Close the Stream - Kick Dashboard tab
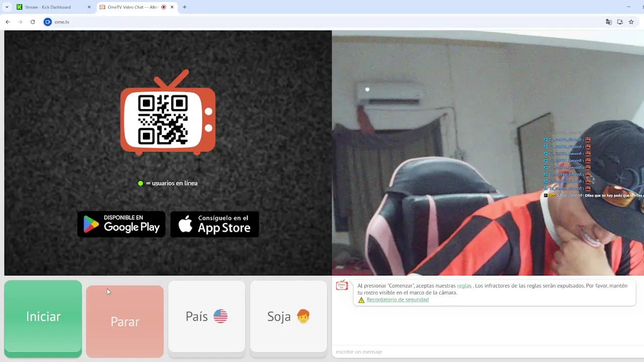644x362 pixels. point(89,7)
